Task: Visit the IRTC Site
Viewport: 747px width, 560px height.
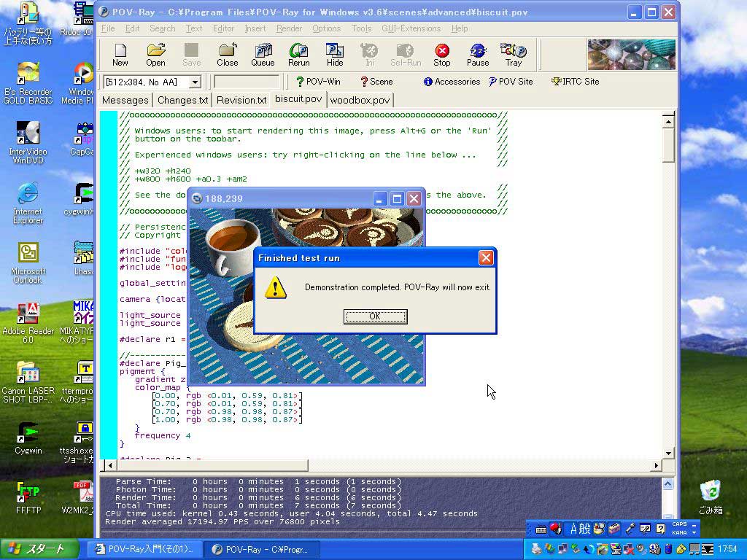Action: pos(575,82)
